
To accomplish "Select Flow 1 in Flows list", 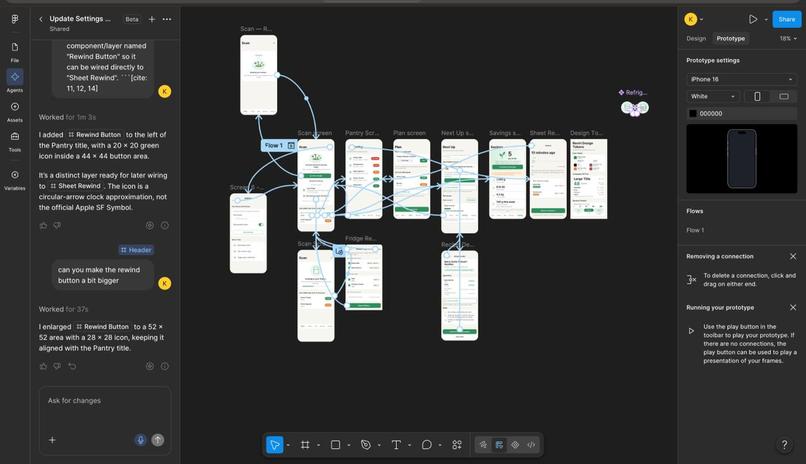I will [x=695, y=230].
